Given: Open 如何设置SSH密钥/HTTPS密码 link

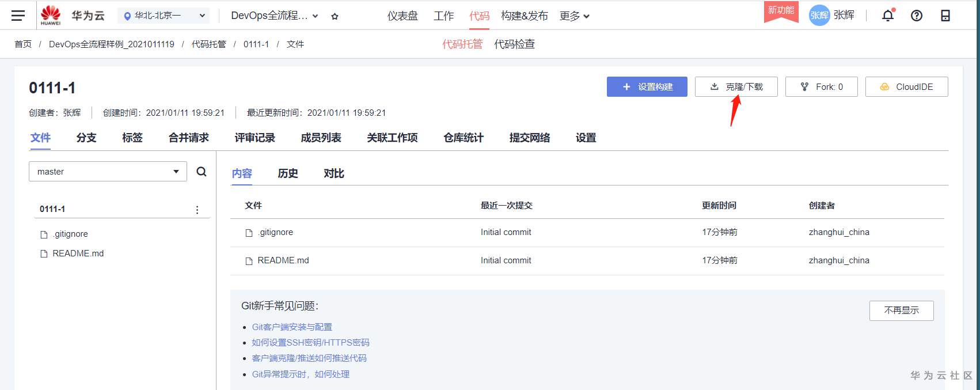Looking at the screenshot, I should (310, 342).
